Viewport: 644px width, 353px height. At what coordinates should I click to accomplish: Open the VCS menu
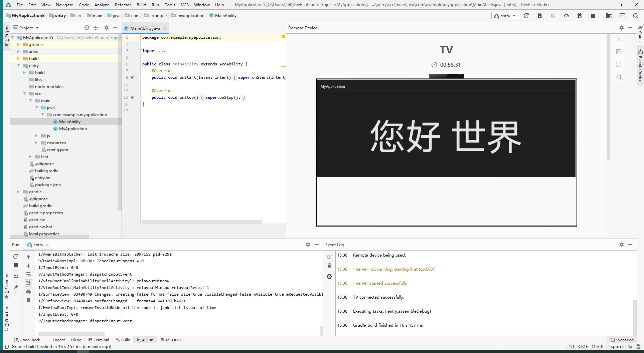point(185,5)
